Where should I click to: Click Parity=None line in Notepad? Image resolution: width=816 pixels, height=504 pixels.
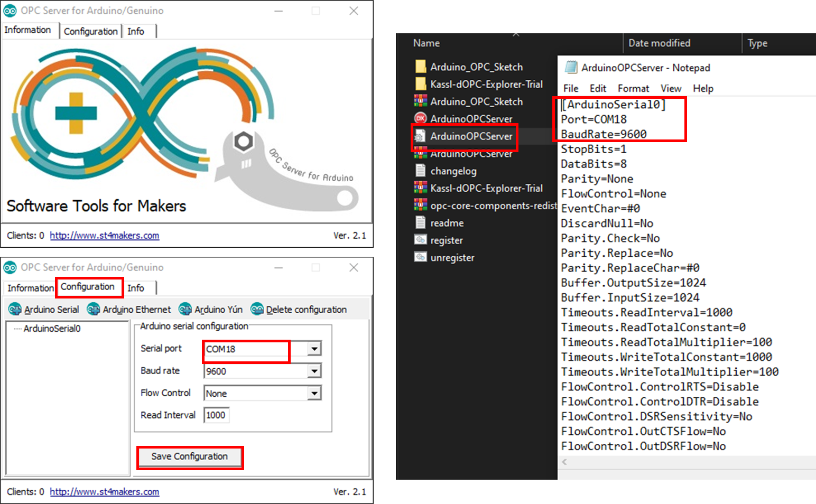pyautogui.click(x=597, y=179)
